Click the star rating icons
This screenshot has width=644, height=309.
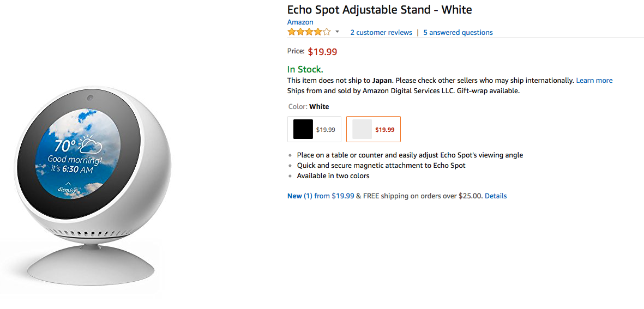point(309,32)
